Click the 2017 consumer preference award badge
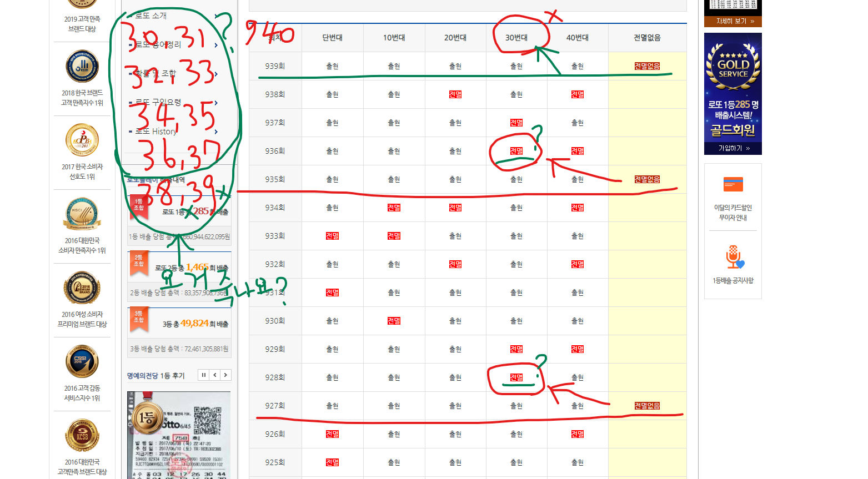This screenshot has height=479, width=868. [82, 140]
